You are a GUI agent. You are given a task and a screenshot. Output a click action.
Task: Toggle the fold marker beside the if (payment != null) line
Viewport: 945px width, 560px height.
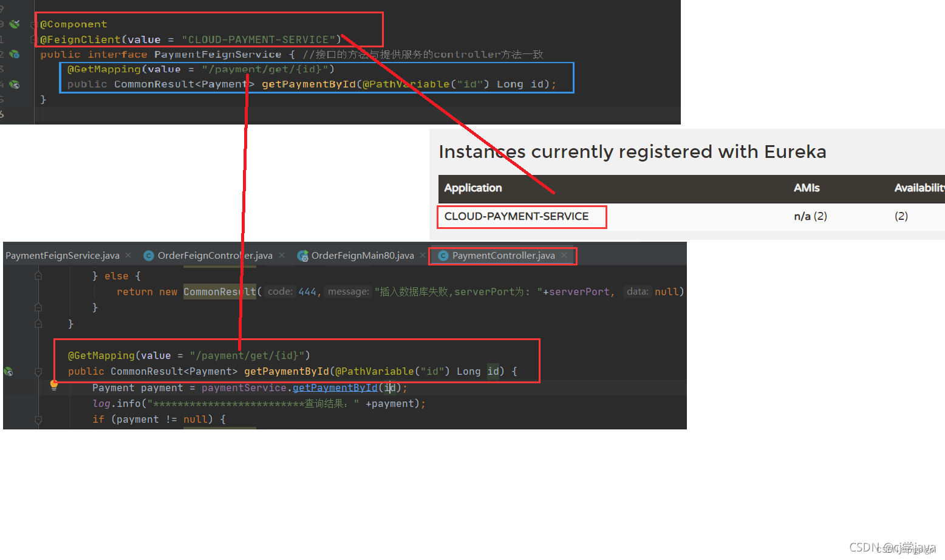pos(38,420)
